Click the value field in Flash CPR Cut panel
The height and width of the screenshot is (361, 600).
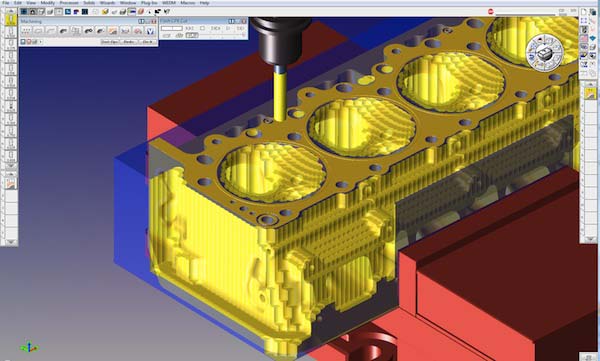171,28
